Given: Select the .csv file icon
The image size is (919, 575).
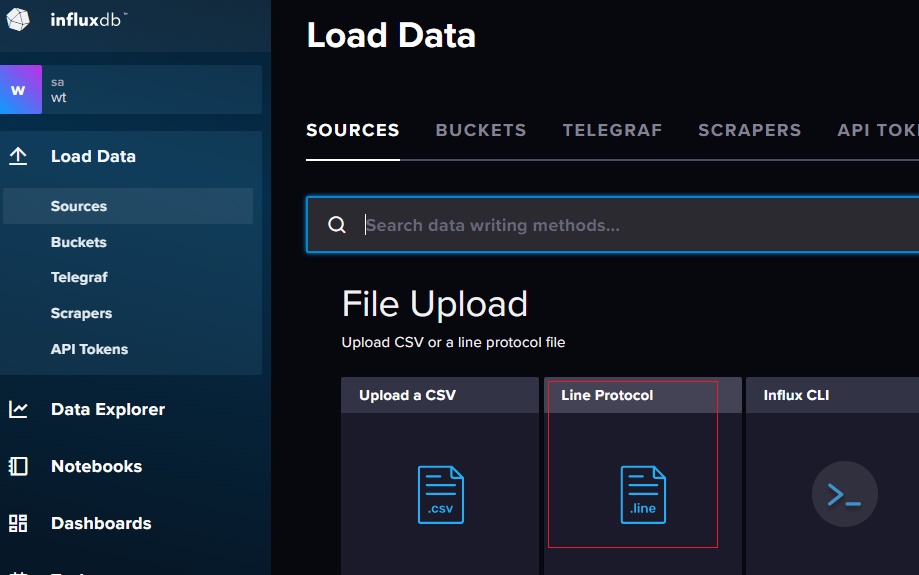Looking at the screenshot, I should pyautogui.click(x=441, y=495).
